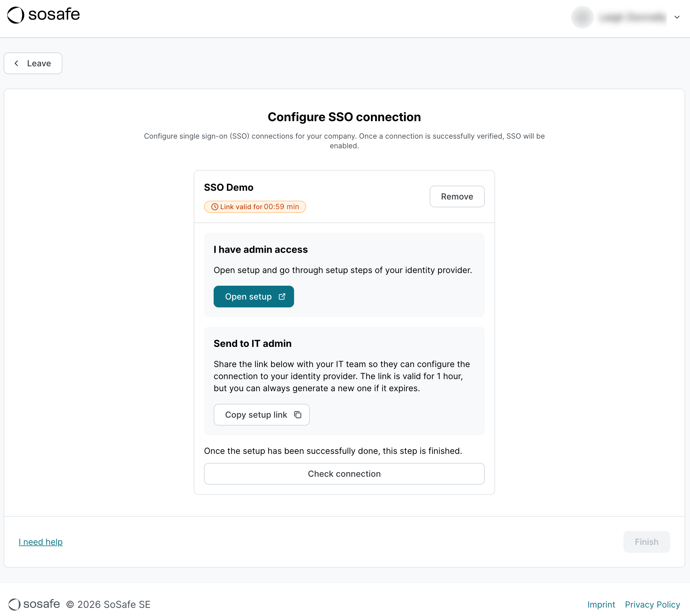Click the user avatar in header
Image resolution: width=690 pixels, height=616 pixels.
click(x=582, y=17)
